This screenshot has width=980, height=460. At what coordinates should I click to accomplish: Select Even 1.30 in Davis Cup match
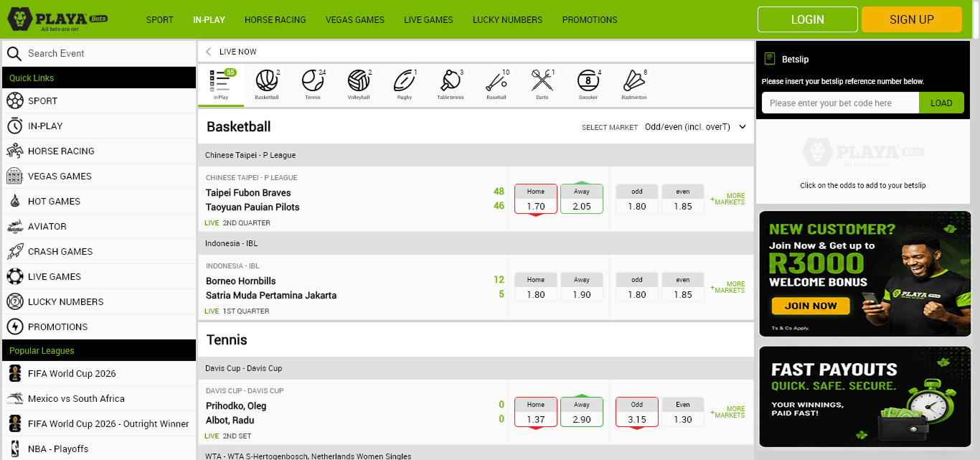(x=683, y=412)
